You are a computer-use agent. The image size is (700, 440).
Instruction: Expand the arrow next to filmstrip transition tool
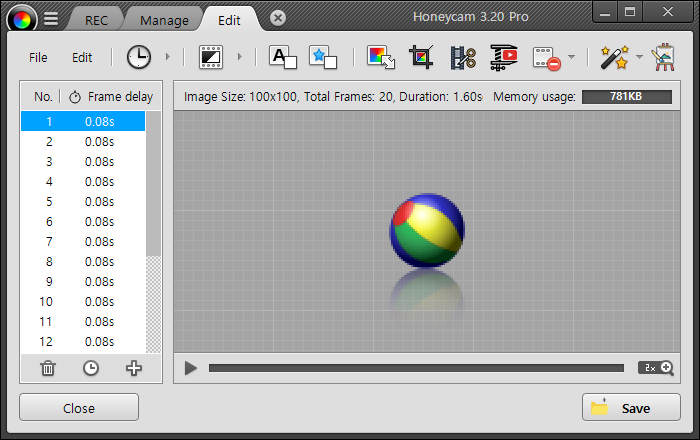click(239, 57)
